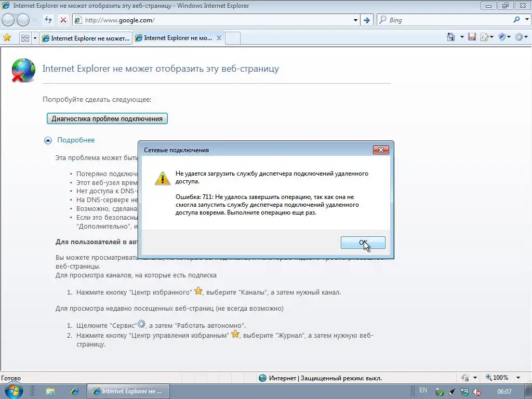Click the Интернет zone status bar entry
The width and height of the screenshot is (532, 399).
(320, 378)
